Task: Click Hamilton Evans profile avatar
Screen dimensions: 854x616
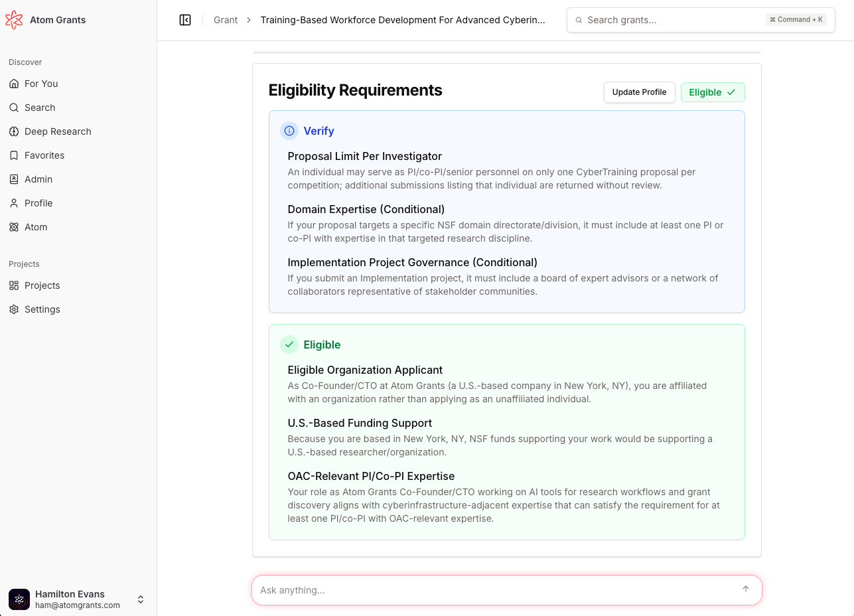Action: (x=19, y=599)
